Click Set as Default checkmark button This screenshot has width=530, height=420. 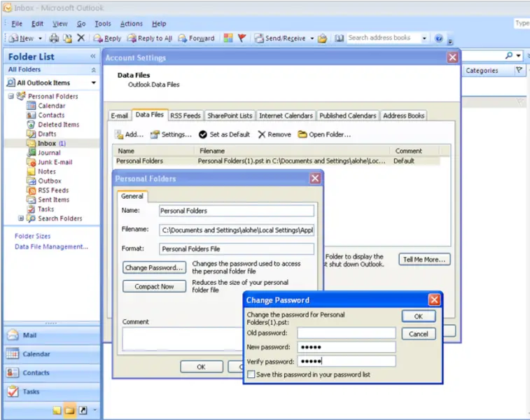pos(225,134)
